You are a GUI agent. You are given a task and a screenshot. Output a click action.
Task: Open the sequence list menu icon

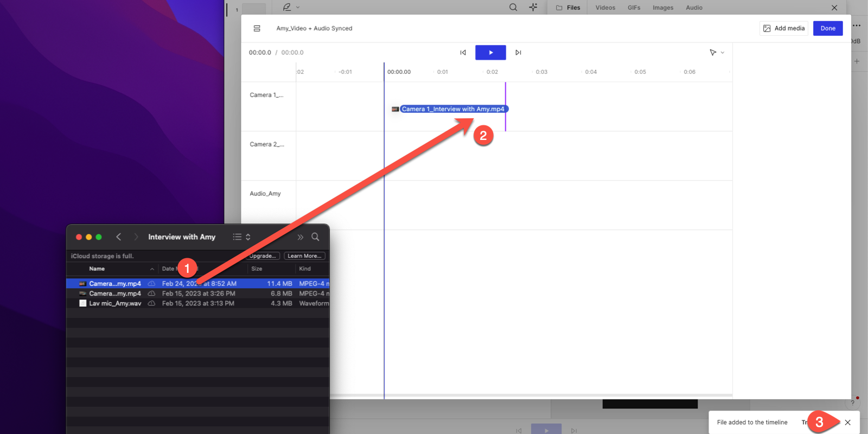click(257, 28)
